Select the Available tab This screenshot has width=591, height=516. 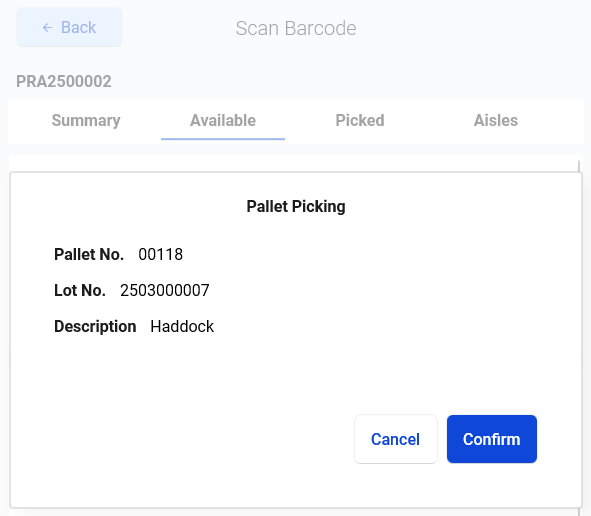point(223,121)
